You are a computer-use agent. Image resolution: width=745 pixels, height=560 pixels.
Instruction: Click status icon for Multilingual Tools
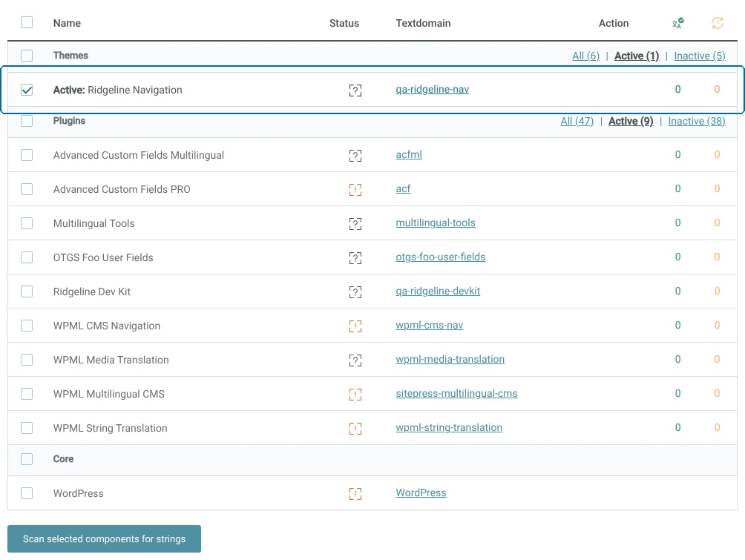pyautogui.click(x=355, y=224)
